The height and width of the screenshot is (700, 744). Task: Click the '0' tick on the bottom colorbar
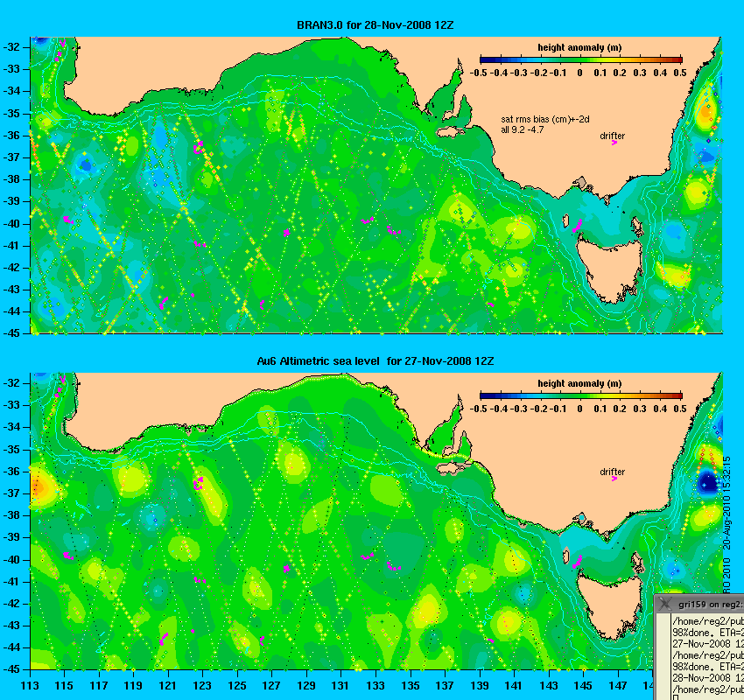579,409
